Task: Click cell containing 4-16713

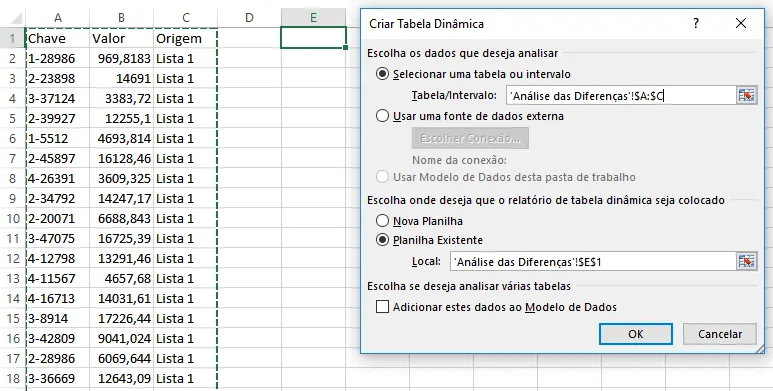Action: [x=58, y=298]
